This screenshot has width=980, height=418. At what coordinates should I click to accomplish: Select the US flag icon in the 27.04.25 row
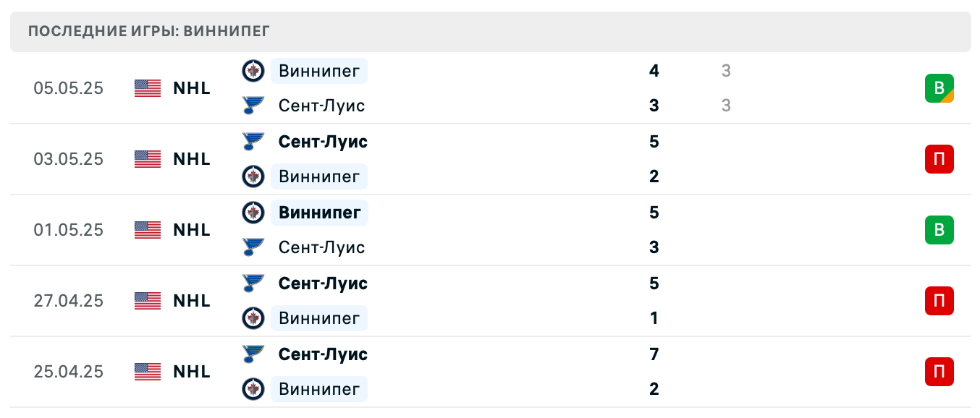[x=148, y=301]
